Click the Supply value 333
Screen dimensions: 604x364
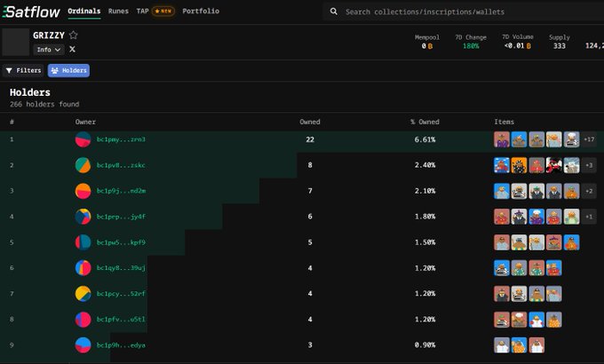pyautogui.click(x=560, y=46)
